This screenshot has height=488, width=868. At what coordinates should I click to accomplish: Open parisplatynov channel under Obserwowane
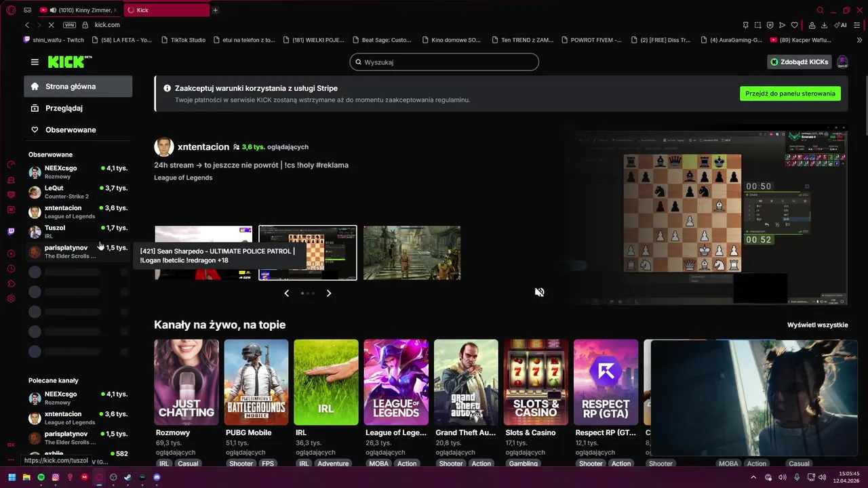click(78, 251)
